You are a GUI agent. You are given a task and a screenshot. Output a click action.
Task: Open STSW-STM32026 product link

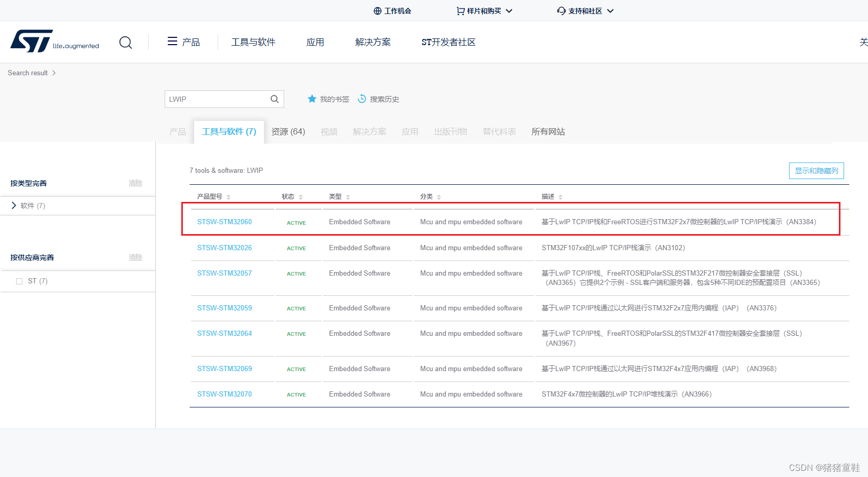pyautogui.click(x=224, y=248)
